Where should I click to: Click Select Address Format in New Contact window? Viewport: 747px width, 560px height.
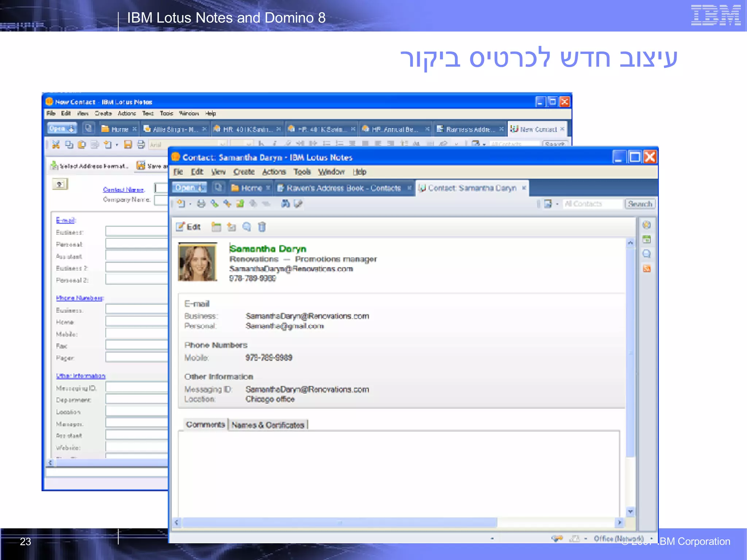point(90,166)
